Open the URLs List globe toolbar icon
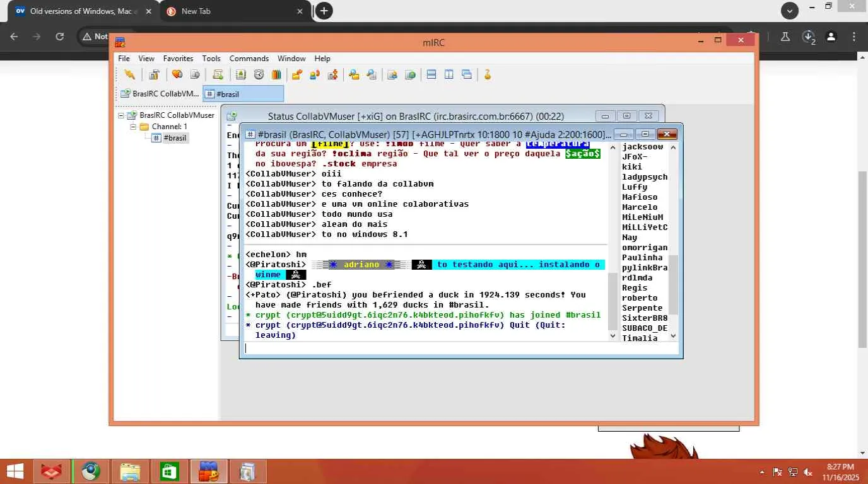The image size is (868, 484). click(x=410, y=74)
